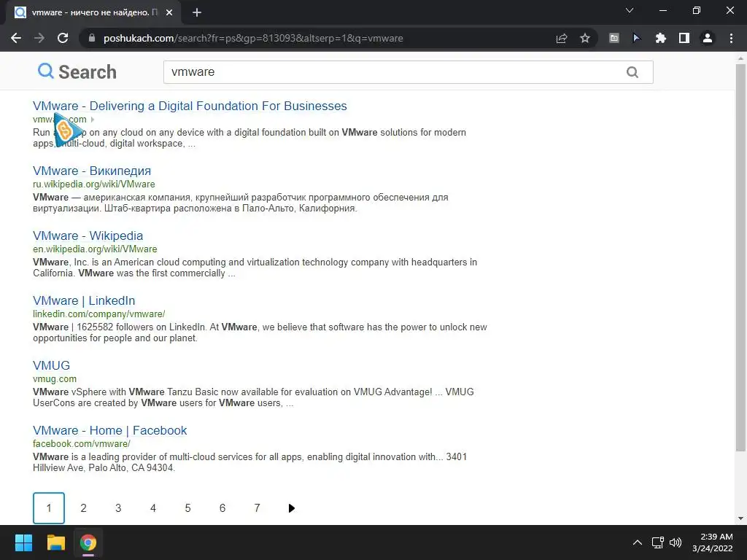Close the vmware tab
This screenshot has height=560, width=747.
point(169,12)
